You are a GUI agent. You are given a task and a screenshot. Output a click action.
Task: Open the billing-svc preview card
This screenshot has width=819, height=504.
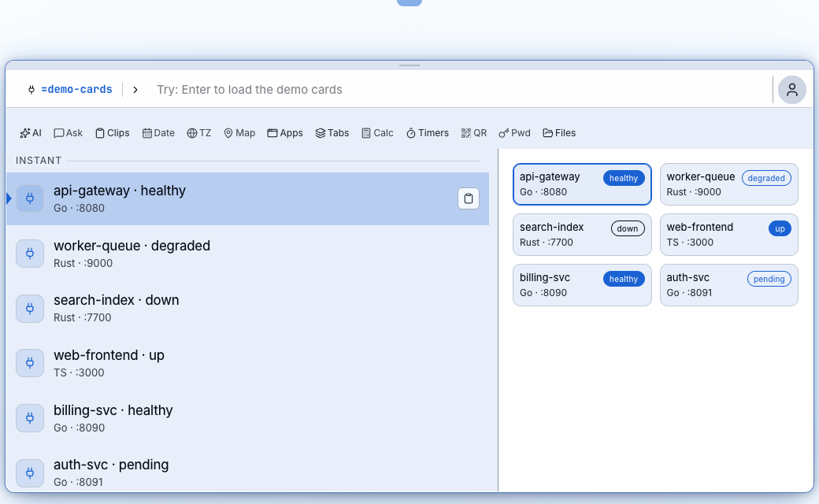pyautogui.click(x=582, y=285)
